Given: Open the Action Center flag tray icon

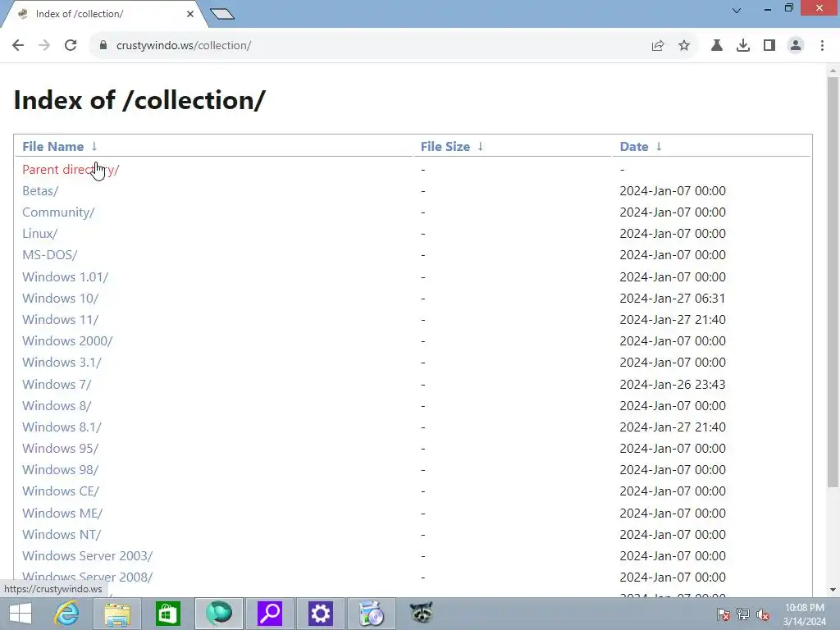Looking at the screenshot, I should pos(724,614).
